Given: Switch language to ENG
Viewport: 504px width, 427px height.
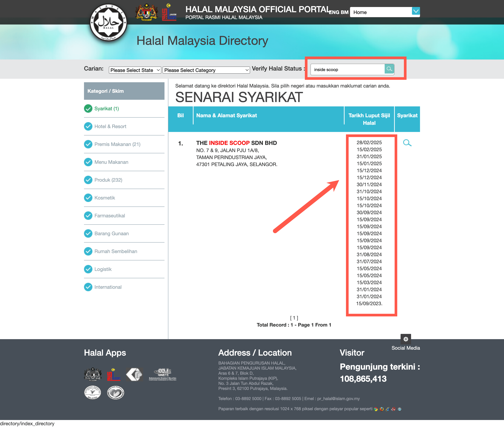Looking at the screenshot, I should click(334, 12).
